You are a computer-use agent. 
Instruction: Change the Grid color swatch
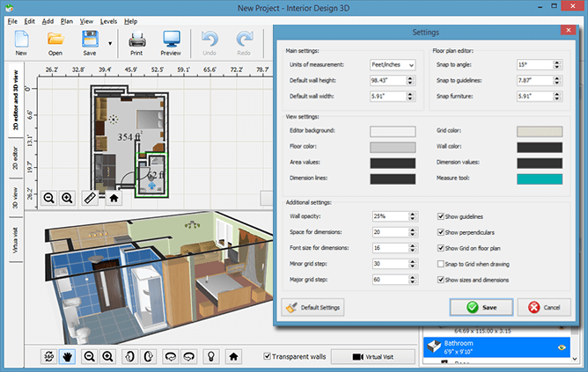pyautogui.click(x=540, y=132)
